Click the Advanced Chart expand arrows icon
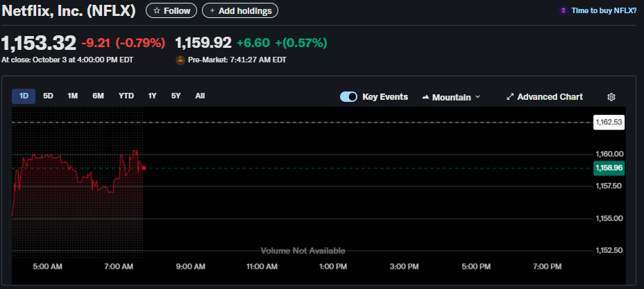 (510, 97)
